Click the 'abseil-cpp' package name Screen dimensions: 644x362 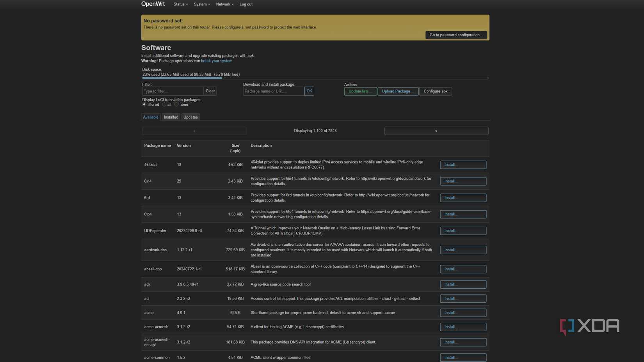point(153,269)
